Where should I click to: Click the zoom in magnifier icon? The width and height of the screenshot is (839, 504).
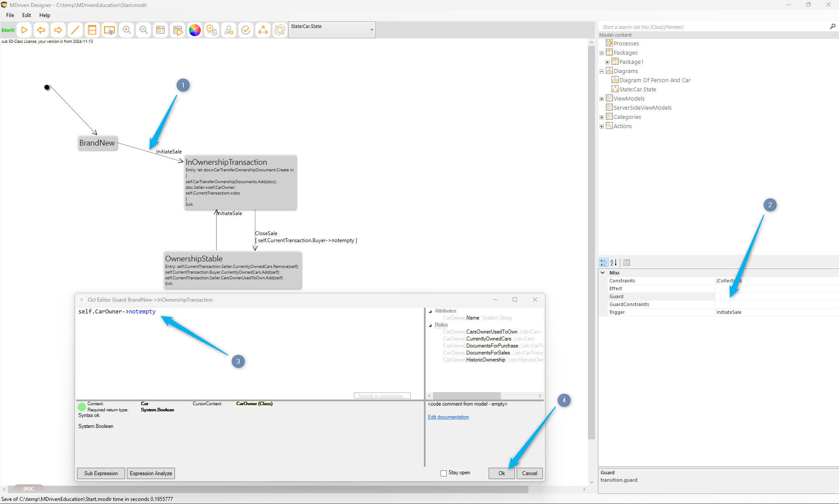point(126,30)
